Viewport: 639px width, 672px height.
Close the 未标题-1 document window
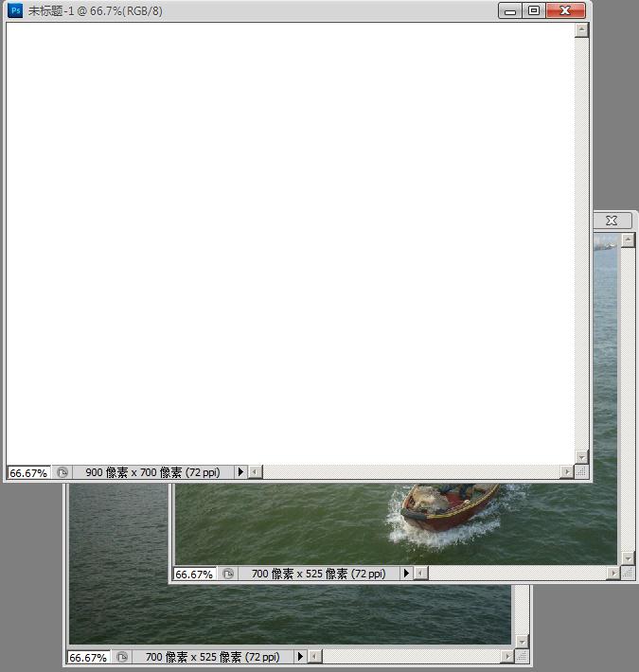tap(566, 10)
